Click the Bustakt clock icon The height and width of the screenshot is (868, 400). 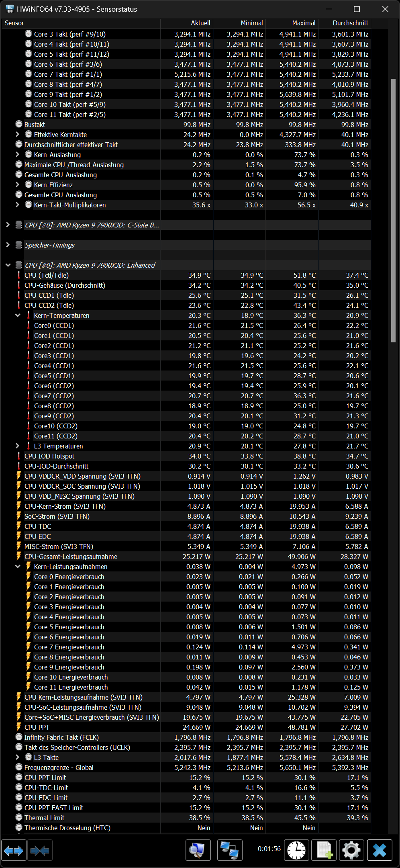19,124
